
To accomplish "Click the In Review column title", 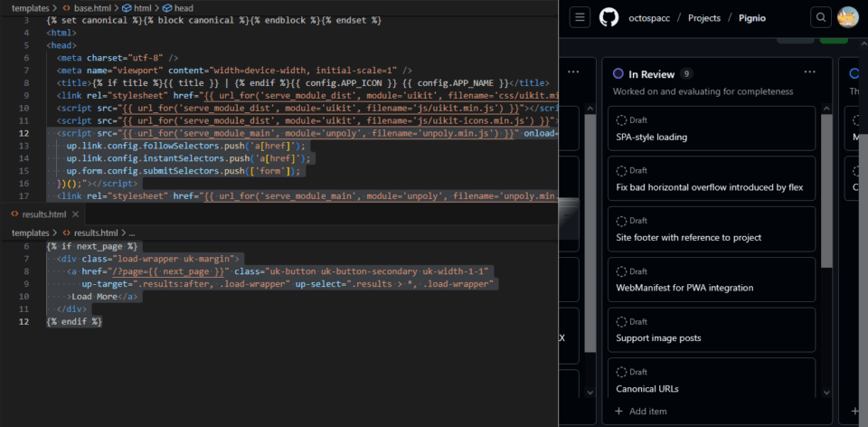I will 652,74.
